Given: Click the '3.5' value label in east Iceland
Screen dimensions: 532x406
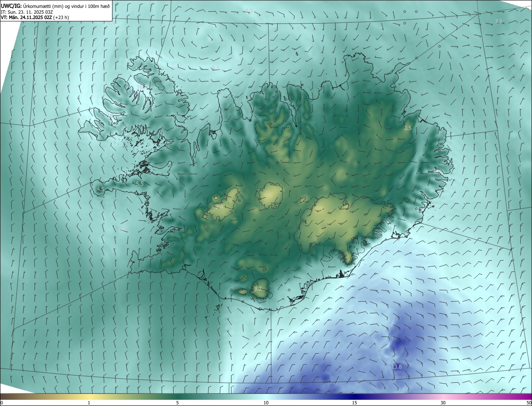Looking at the screenshot, I should pyautogui.click(x=408, y=128).
